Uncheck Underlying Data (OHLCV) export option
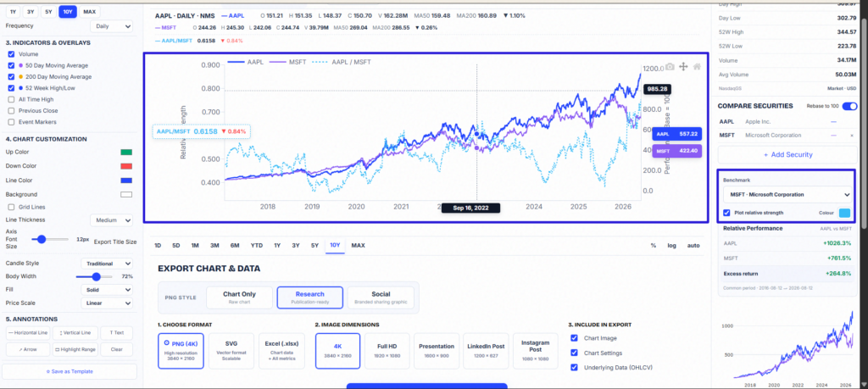 click(574, 367)
